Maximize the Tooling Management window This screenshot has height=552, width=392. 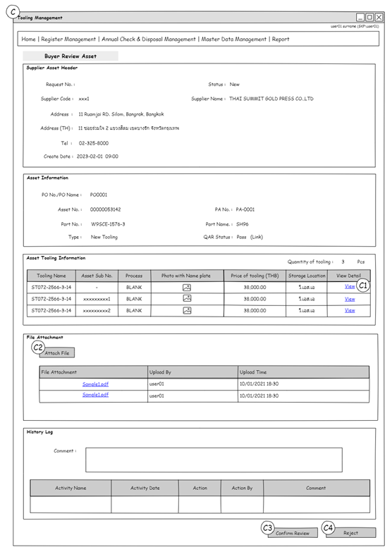369,17
